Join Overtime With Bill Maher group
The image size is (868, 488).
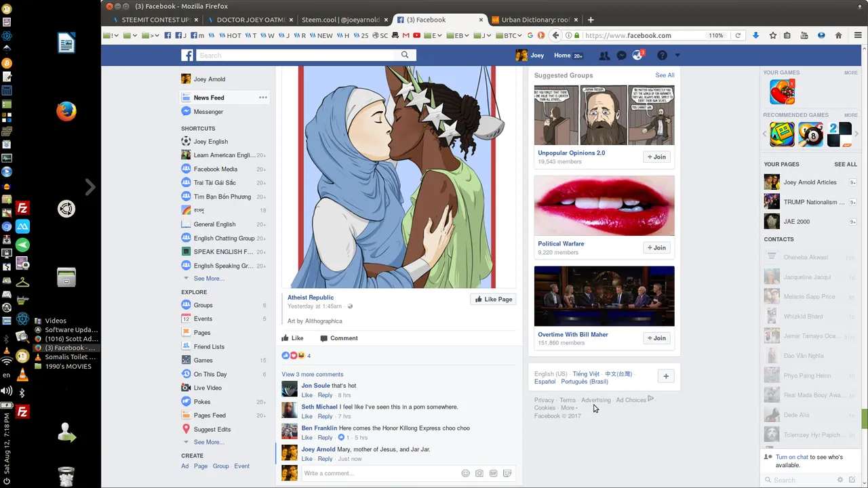tap(656, 338)
